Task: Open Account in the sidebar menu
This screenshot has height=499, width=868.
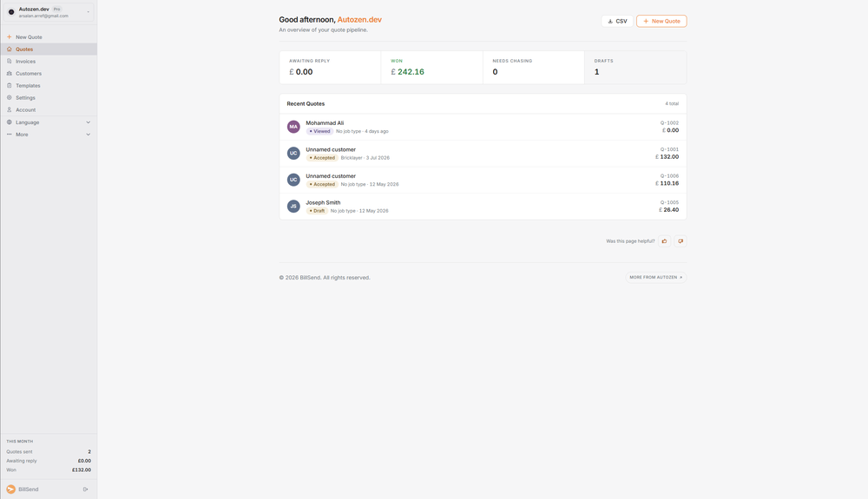Action: point(49,110)
